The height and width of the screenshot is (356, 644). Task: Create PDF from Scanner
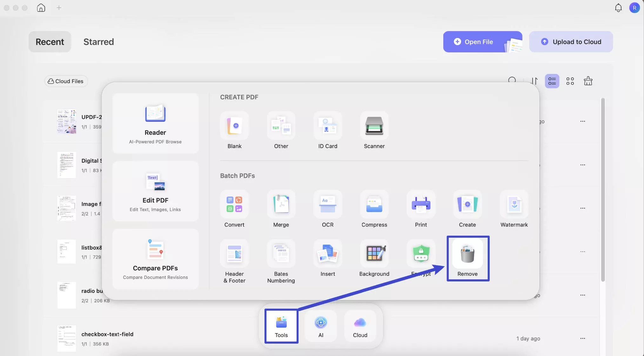point(374,126)
